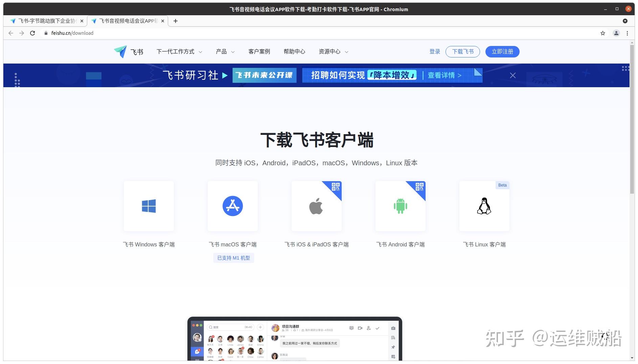This screenshot has height=364, width=638.
Task: Click the Feishu logo in the site header
Action: point(129,52)
